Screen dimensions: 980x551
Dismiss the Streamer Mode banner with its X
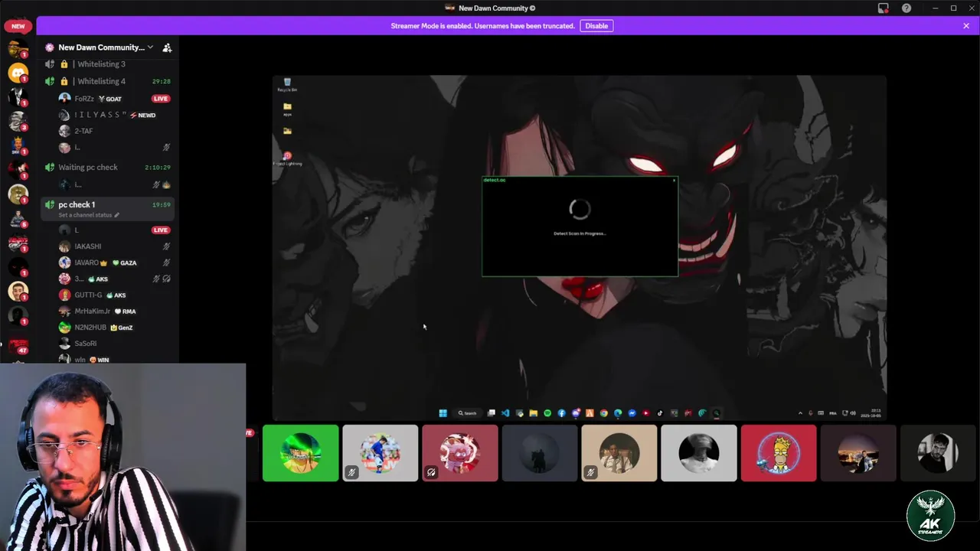coord(966,26)
